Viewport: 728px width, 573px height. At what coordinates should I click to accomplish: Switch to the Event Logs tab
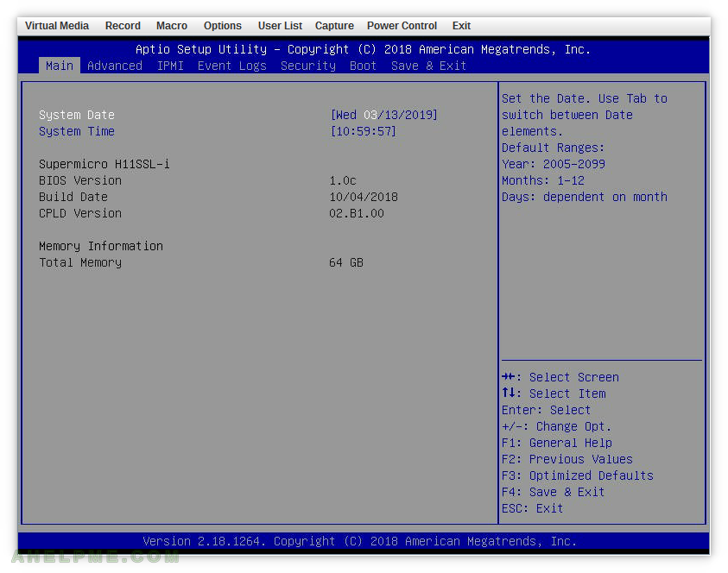coord(232,66)
